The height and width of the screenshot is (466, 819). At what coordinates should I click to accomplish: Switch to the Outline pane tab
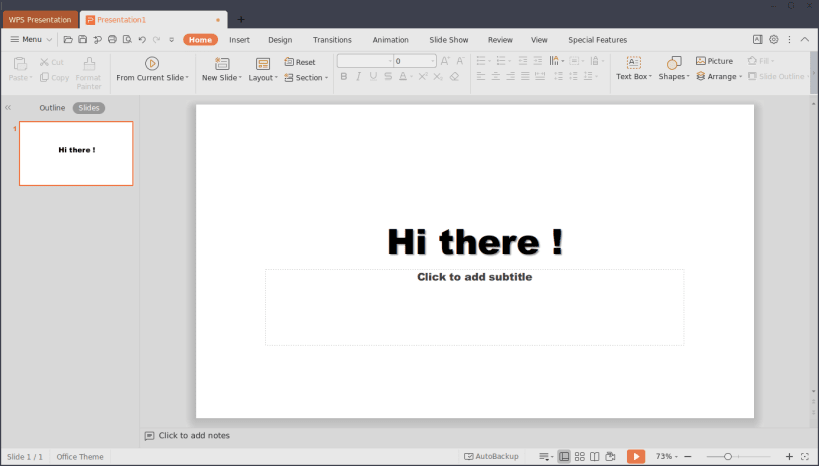pyautogui.click(x=52, y=108)
